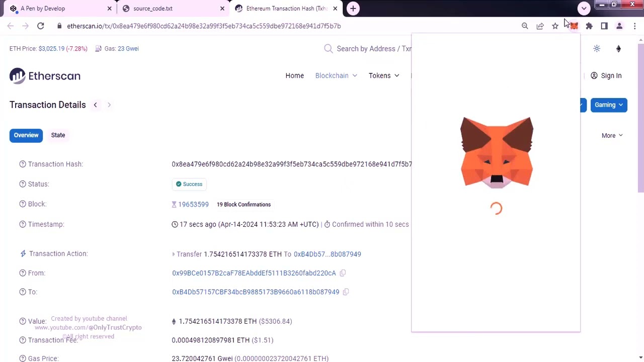Image resolution: width=644 pixels, height=362 pixels.
Task: Open the 0xB4Db57...8b087949 Transaction Action link
Action: [x=328, y=254]
